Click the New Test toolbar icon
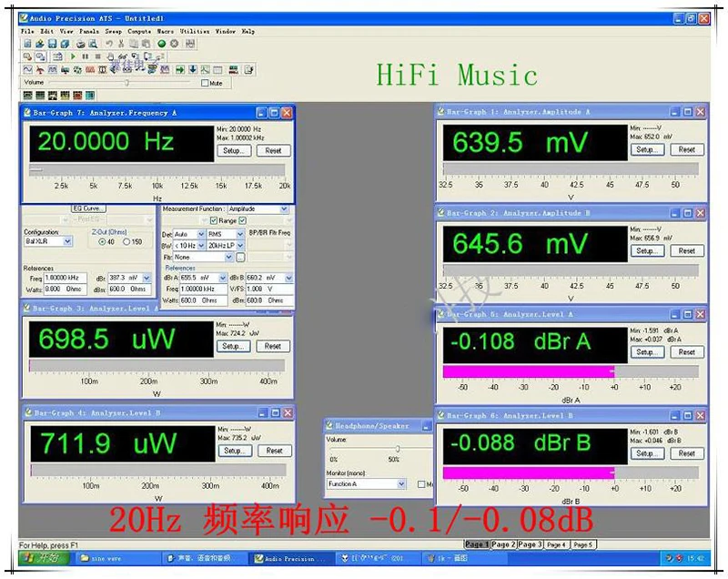 tap(27, 44)
